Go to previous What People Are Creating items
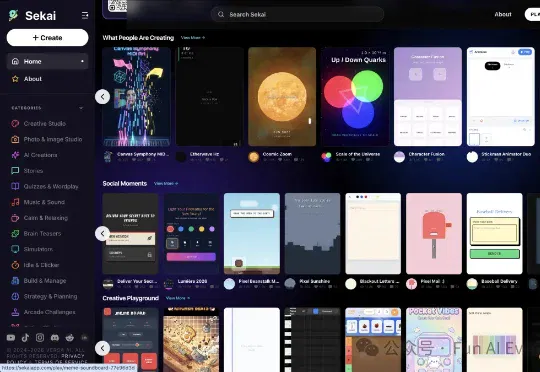The image size is (540, 372). pyautogui.click(x=102, y=97)
